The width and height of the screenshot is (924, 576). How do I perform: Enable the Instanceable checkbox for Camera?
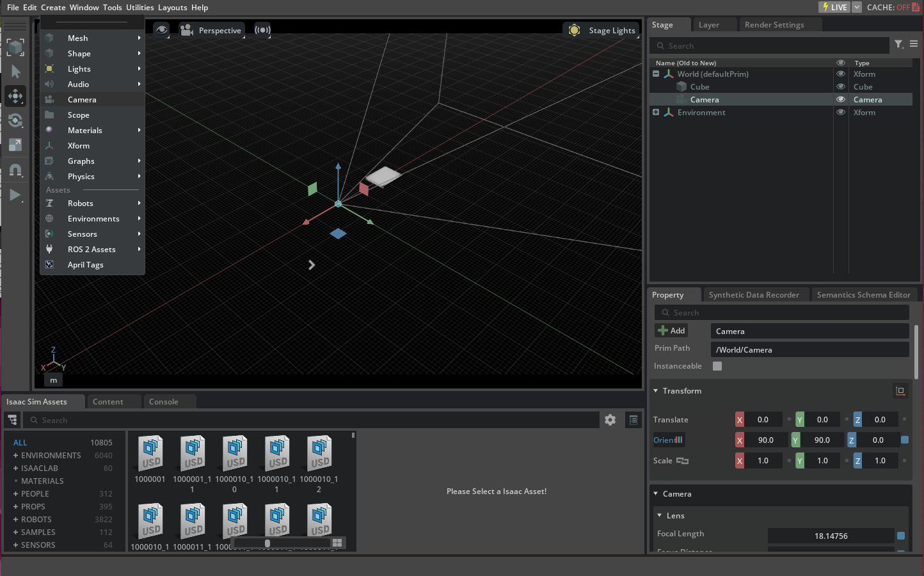(x=717, y=366)
